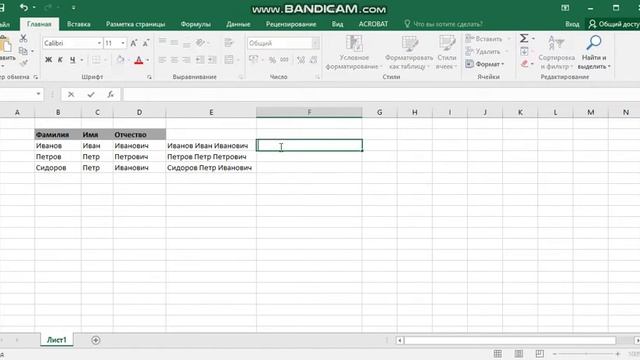
Task: Switch to Page Break Preview icon
Action: click(540, 353)
